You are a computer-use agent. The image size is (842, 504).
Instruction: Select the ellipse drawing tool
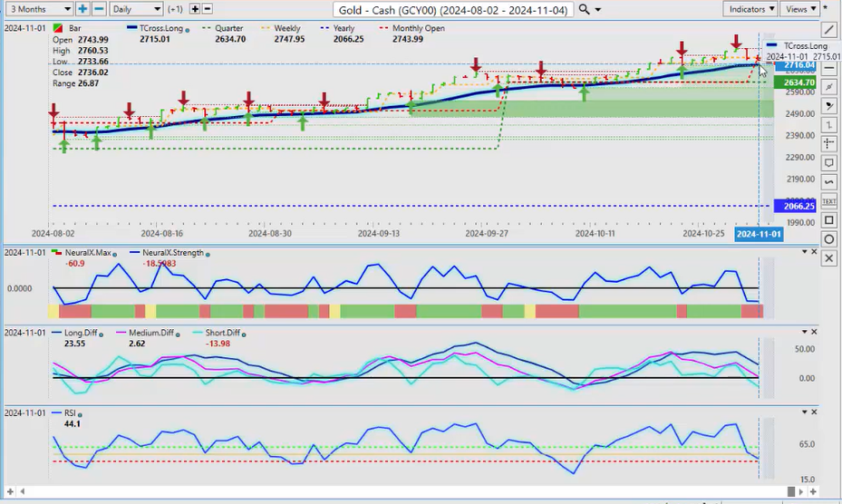pos(829,239)
